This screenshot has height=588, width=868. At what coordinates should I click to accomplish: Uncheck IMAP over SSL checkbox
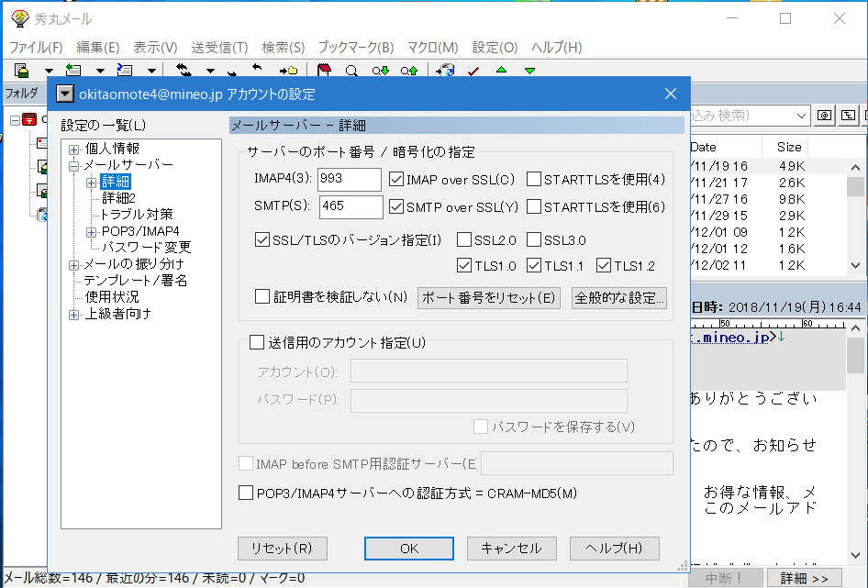coord(397,181)
